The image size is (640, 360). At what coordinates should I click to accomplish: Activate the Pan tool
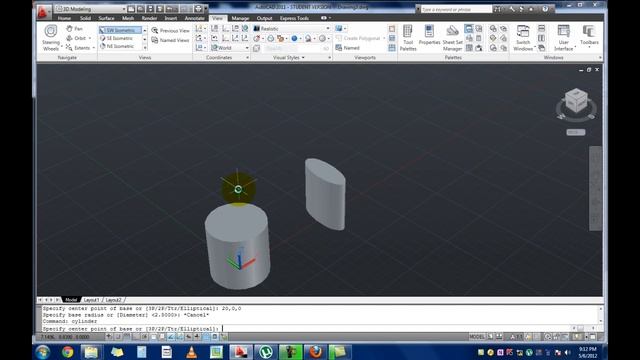(x=75, y=29)
